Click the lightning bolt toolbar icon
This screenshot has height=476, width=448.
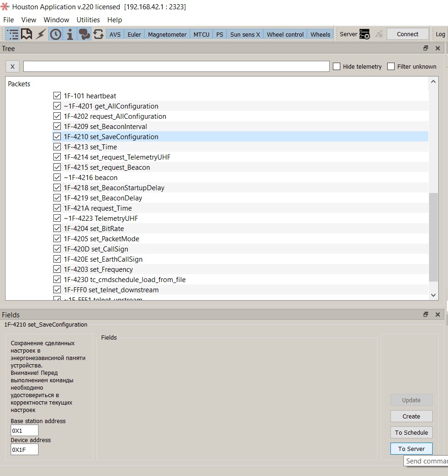pyautogui.click(x=41, y=34)
